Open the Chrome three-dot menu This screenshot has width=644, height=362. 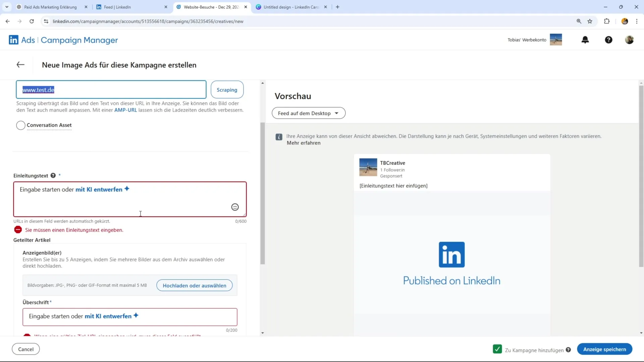(637, 21)
